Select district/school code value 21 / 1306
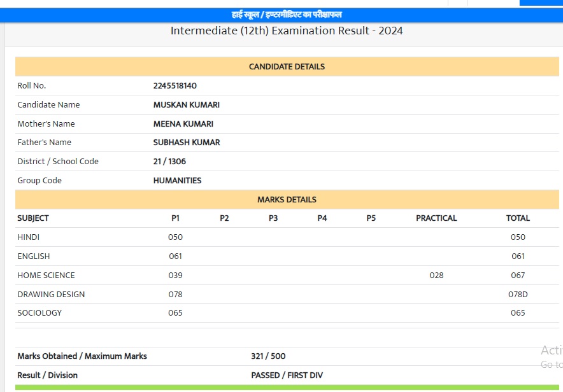 pos(169,162)
